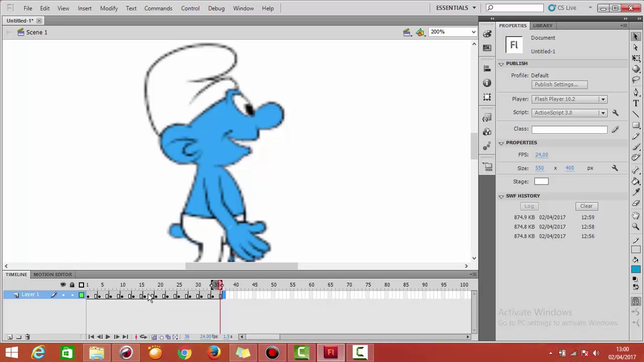Image resolution: width=644 pixels, height=362 pixels.
Task: Add a new layer in timeline
Action: pyautogui.click(x=10, y=337)
